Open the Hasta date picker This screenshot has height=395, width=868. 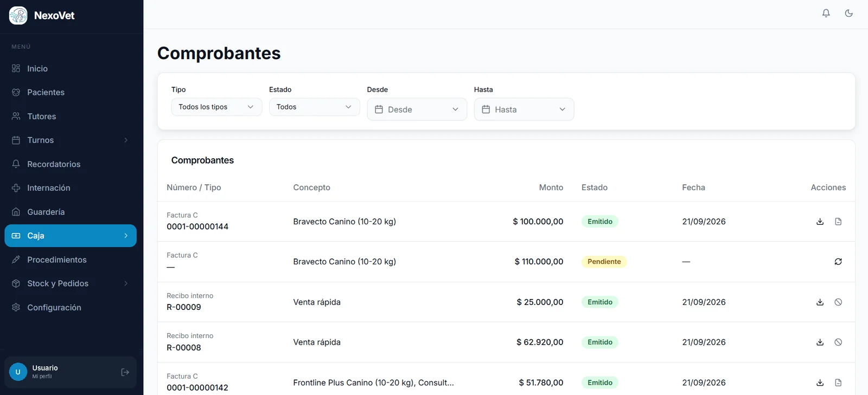(524, 109)
